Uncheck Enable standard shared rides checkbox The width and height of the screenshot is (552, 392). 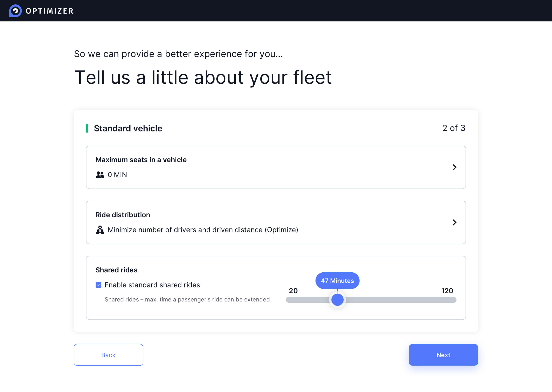pos(98,285)
